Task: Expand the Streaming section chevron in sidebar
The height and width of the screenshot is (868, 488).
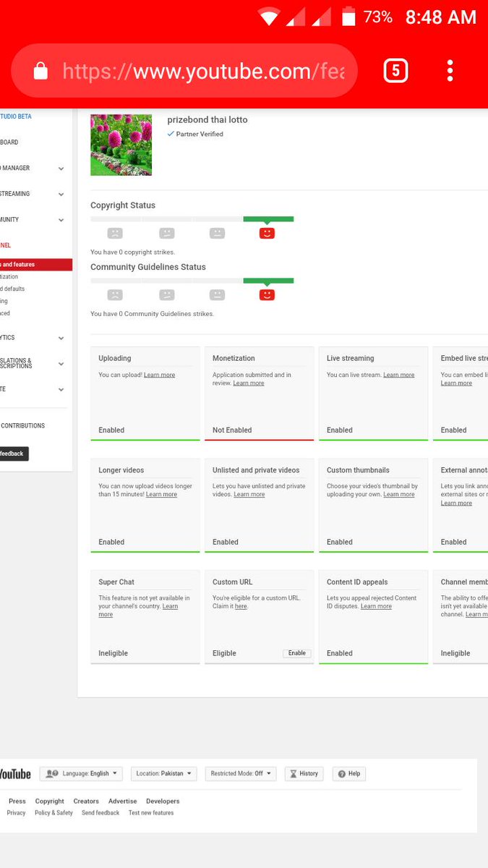Action: [61, 195]
